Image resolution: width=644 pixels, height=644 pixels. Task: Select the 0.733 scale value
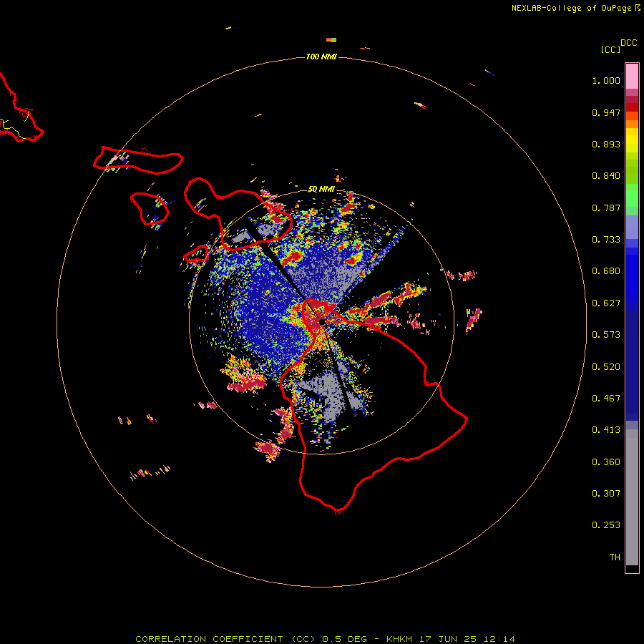606,240
